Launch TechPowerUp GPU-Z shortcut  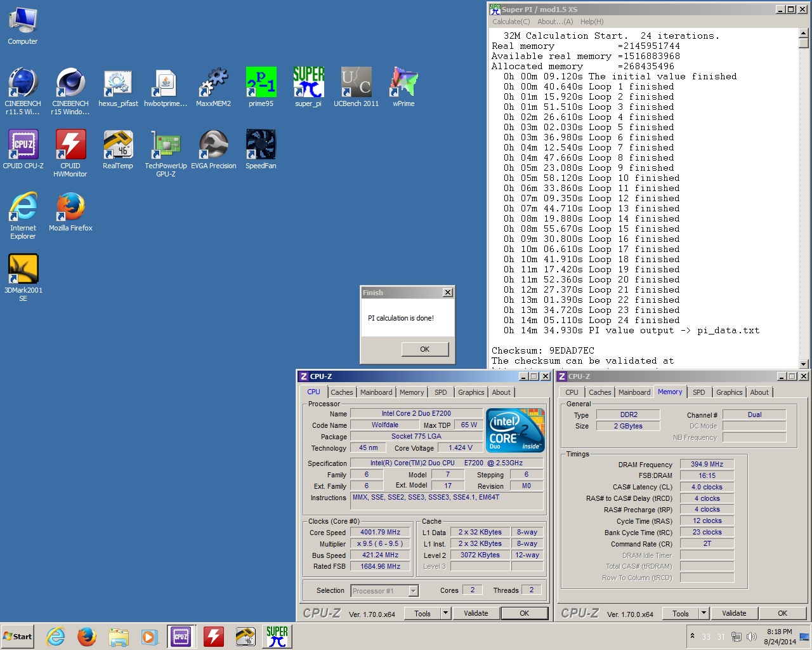click(x=166, y=154)
